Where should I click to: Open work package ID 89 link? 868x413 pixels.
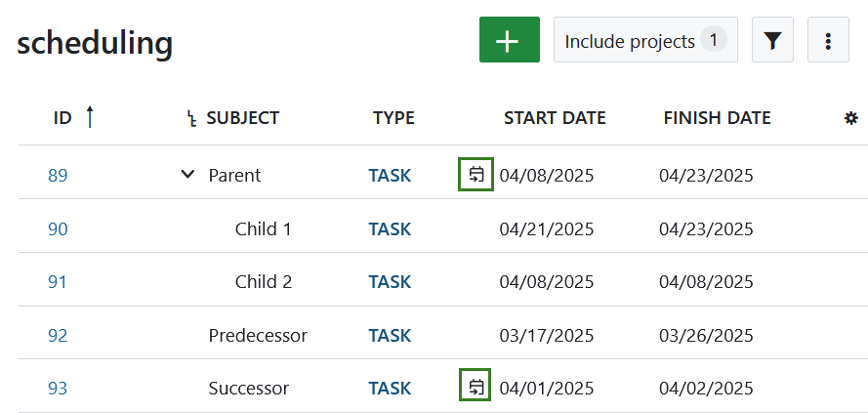[x=58, y=176]
